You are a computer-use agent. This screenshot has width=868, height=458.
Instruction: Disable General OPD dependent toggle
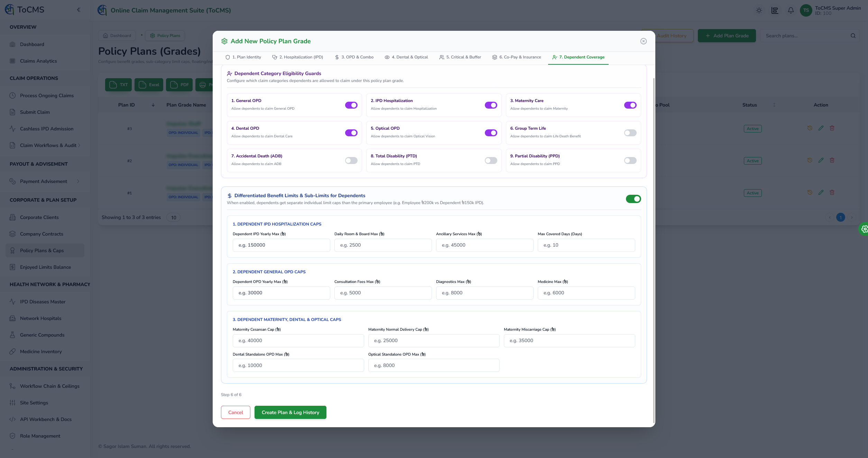pyautogui.click(x=351, y=105)
